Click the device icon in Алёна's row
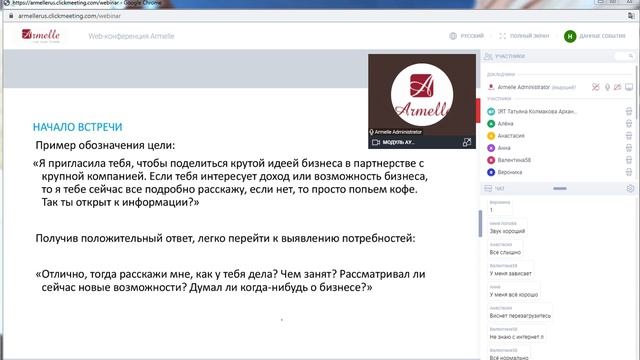Image resolution: width=640 pixels, height=360 pixels. tap(629, 123)
